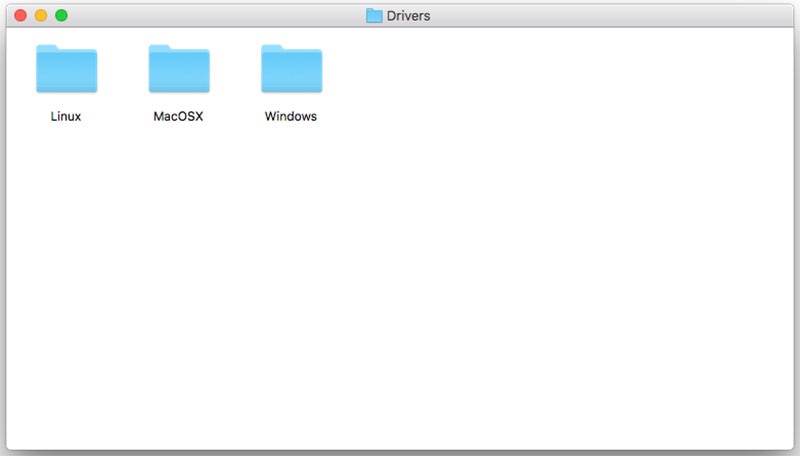This screenshot has width=800, height=456.
Task: Click the Windows folder name label
Action: (x=291, y=116)
